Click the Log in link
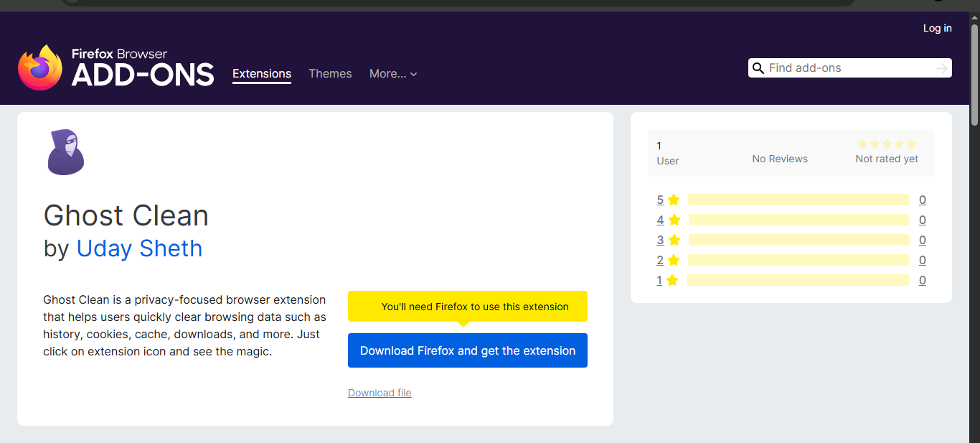Viewport: 980px width, 443px height. (937, 28)
